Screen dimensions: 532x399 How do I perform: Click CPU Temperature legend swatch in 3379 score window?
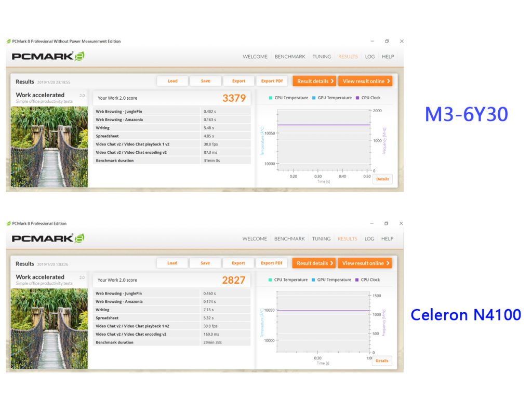click(x=271, y=98)
